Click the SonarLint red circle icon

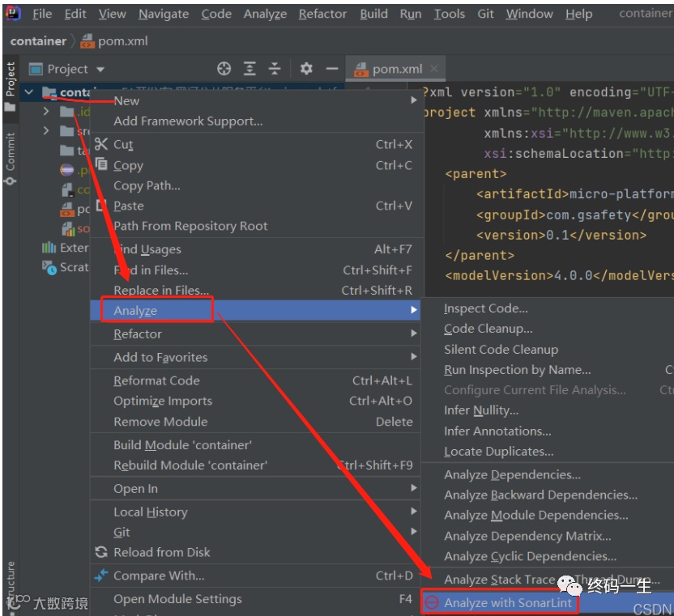432,602
